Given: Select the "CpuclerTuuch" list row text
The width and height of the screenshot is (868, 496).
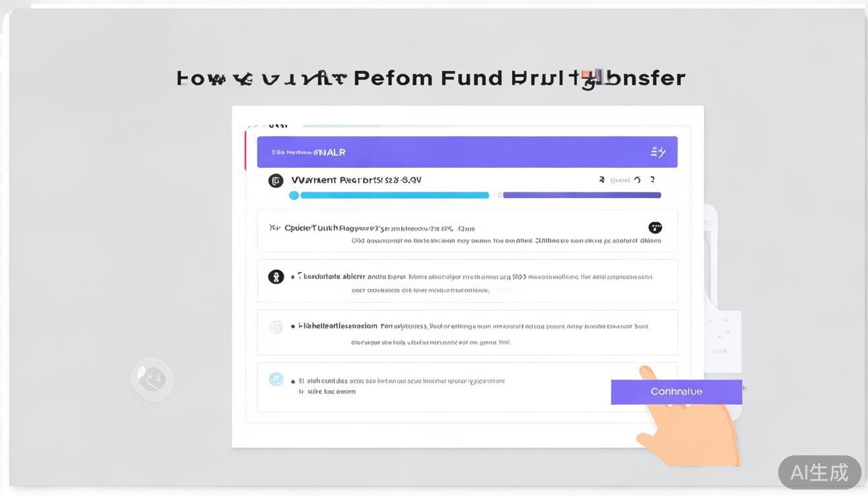Looking at the screenshot, I should coord(311,228).
